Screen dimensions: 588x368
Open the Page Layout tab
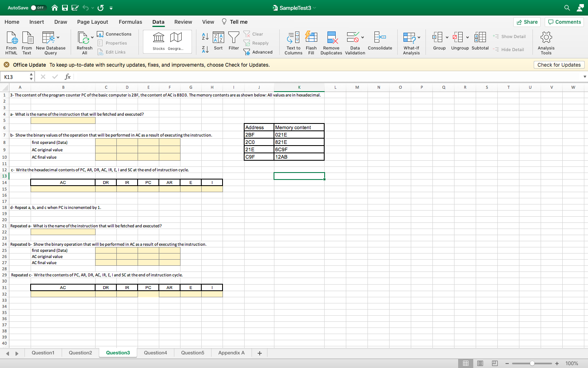pyautogui.click(x=93, y=22)
